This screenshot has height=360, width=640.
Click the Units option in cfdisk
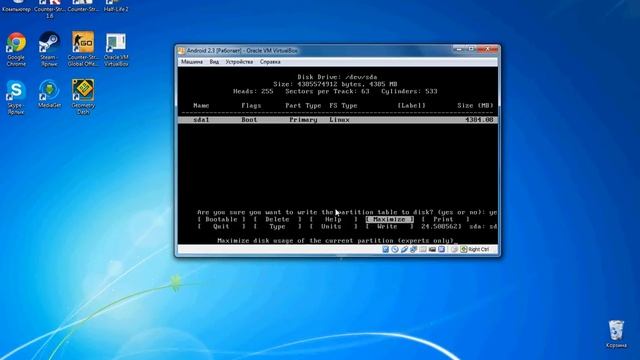point(333,226)
